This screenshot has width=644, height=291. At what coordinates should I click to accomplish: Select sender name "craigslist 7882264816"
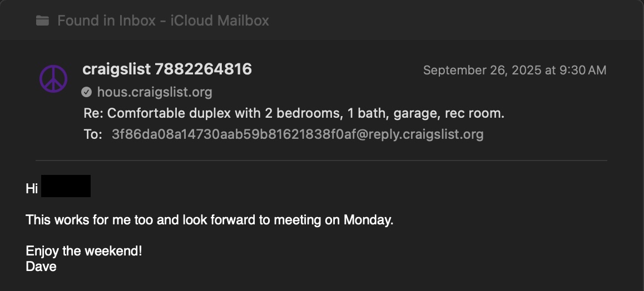[167, 69]
